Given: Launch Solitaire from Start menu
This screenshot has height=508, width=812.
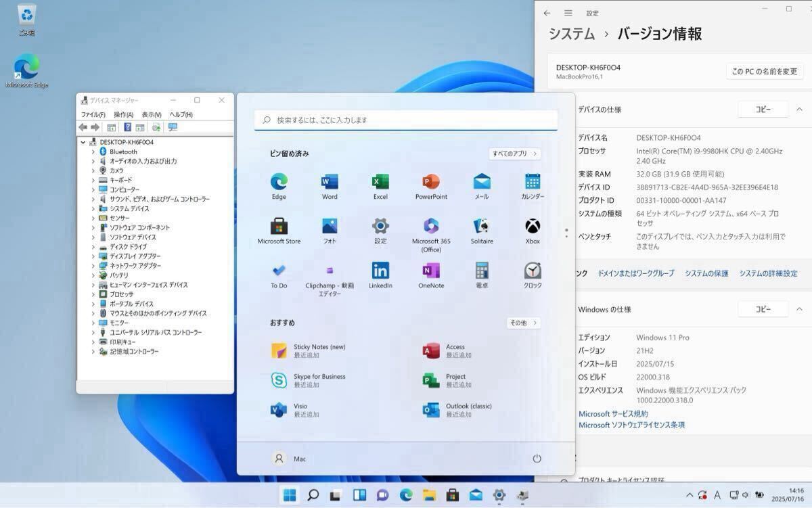Looking at the screenshot, I should tap(482, 231).
